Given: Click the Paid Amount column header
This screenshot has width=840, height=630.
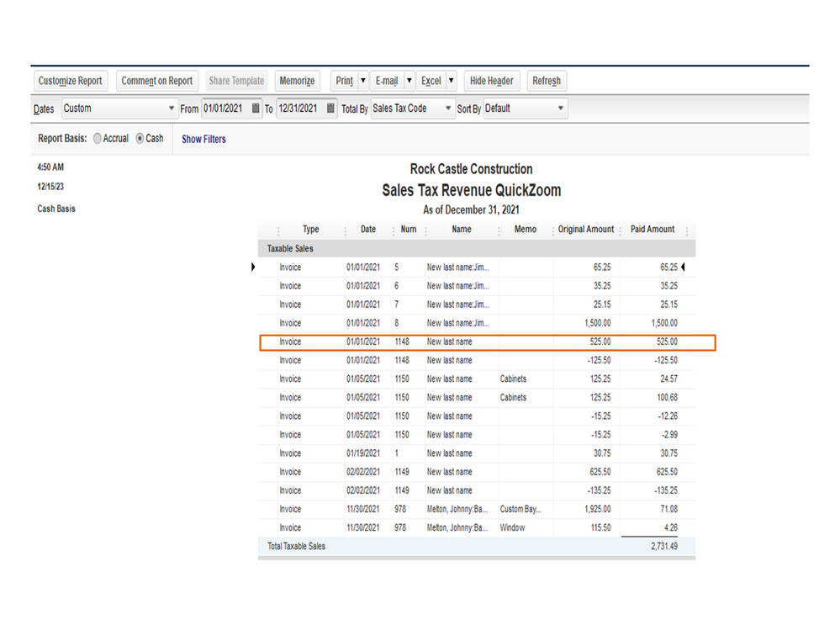Looking at the screenshot, I should click(652, 230).
